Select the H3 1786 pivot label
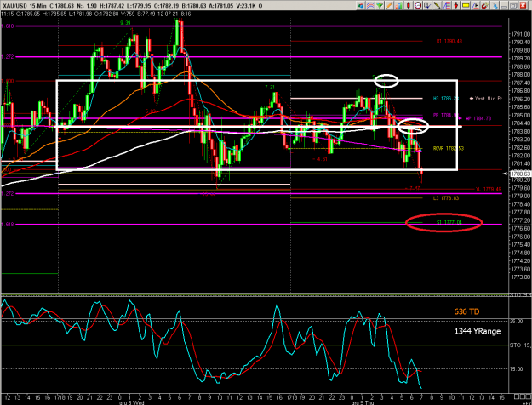532x405 pixels. [446, 99]
